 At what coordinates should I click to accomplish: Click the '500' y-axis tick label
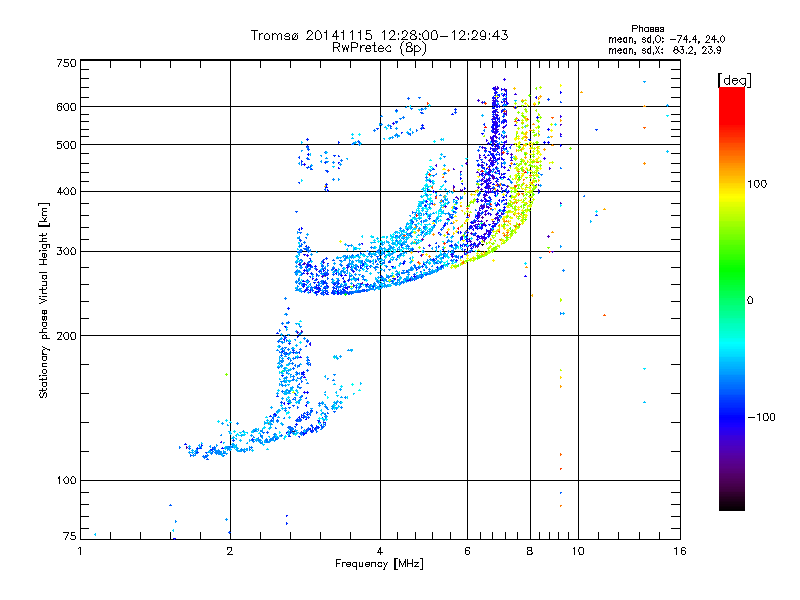point(66,145)
